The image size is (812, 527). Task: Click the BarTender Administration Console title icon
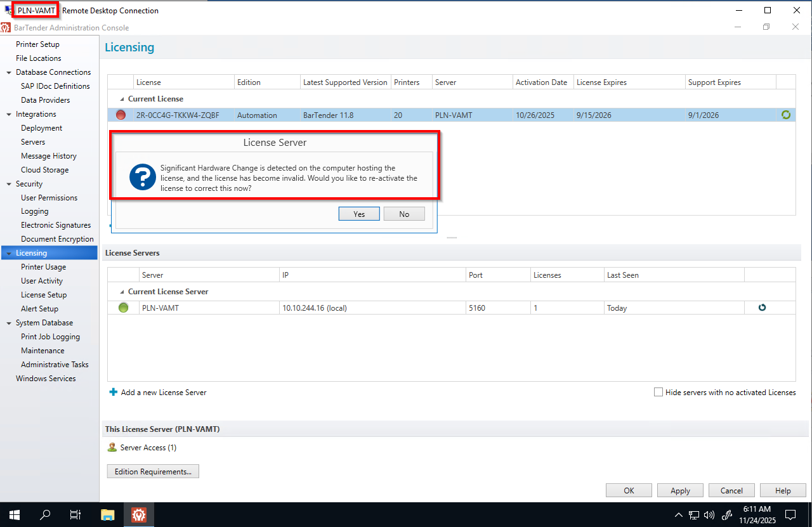[6, 27]
